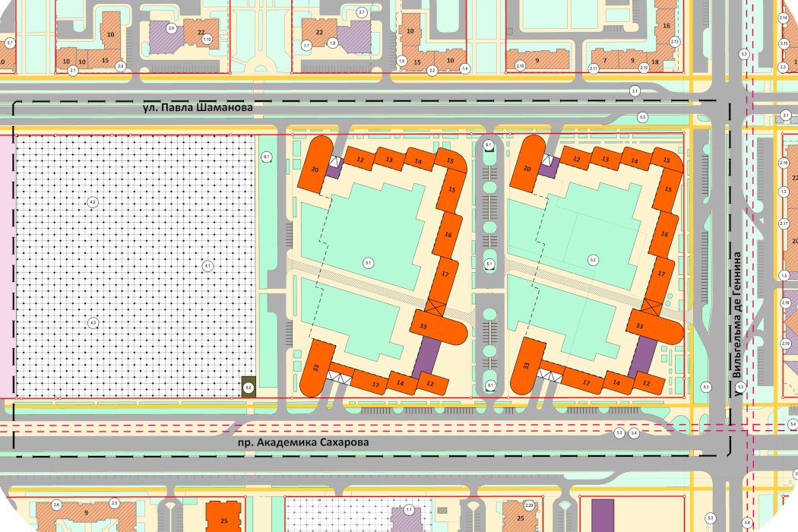This screenshot has height=532, width=798.
Task: Select circled marker 1.10
Action: point(207,40)
